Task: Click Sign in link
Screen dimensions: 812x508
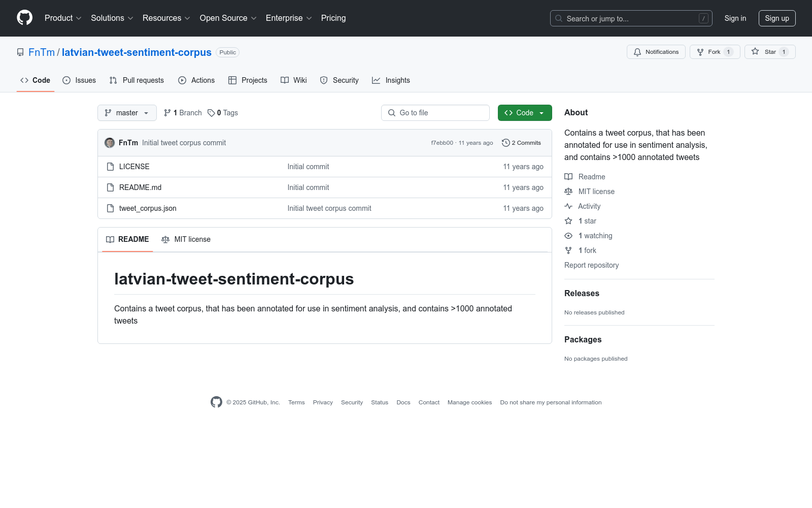Action: [735, 18]
